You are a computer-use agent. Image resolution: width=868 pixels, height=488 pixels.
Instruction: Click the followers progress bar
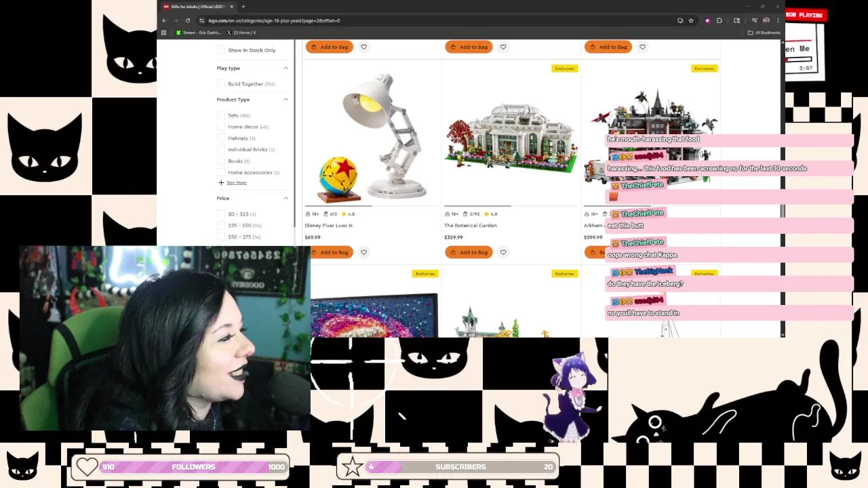click(193, 467)
